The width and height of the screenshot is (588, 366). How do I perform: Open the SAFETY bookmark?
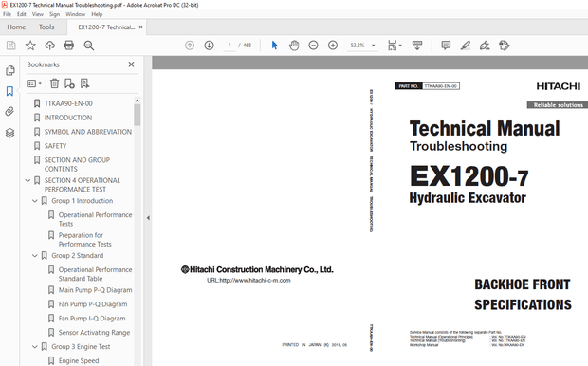click(x=55, y=146)
